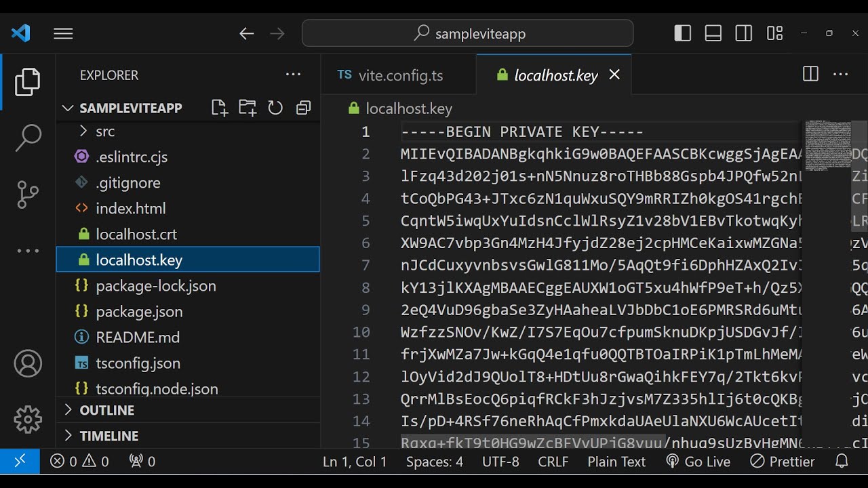
Task: Open the Source Control view
Action: [x=28, y=195]
